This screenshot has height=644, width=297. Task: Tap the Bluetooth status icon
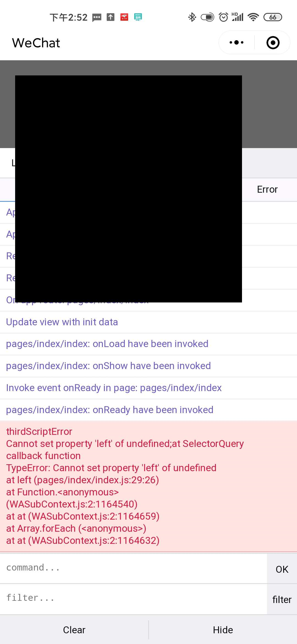(192, 17)
